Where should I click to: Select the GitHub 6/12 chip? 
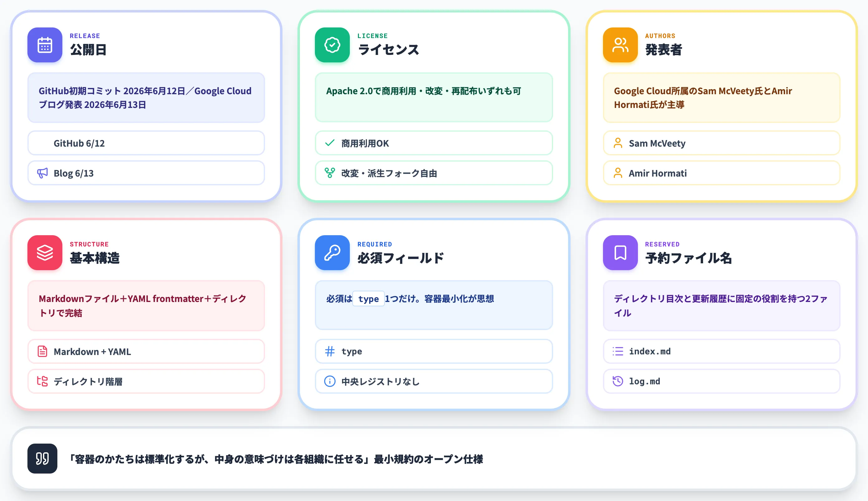coord(146,143)
